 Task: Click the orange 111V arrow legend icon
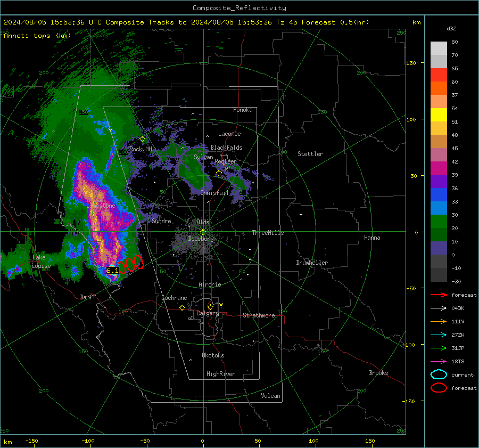point(439,321)
